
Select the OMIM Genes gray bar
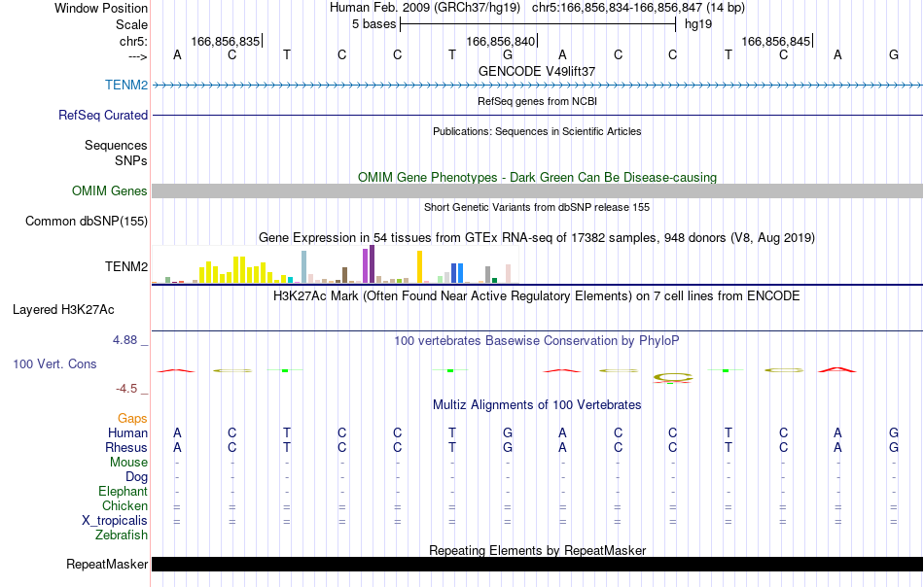pos(537,190)
